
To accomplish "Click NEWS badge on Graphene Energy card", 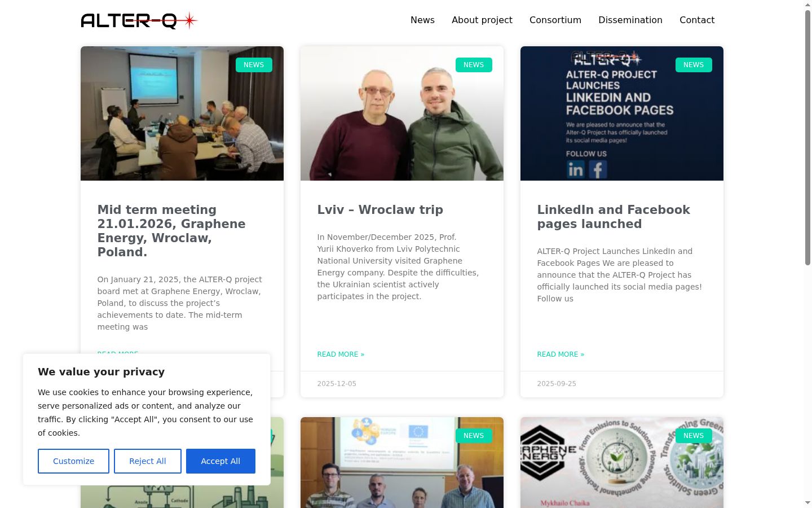I will [x=694, y=436].
